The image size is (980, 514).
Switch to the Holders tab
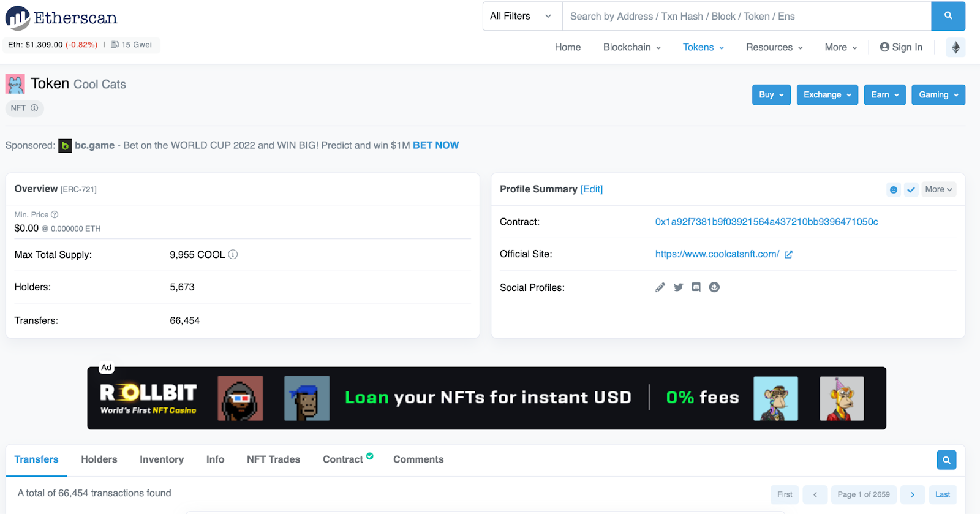tap(99, 459)
